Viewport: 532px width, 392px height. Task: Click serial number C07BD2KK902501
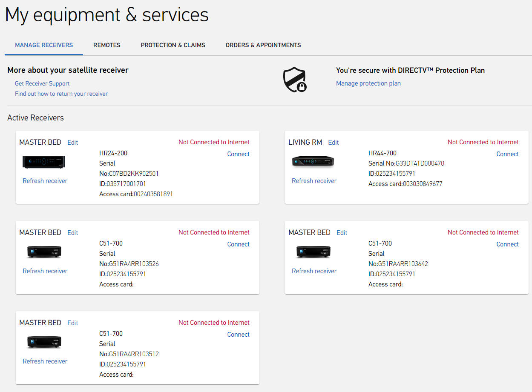(134, 174)
